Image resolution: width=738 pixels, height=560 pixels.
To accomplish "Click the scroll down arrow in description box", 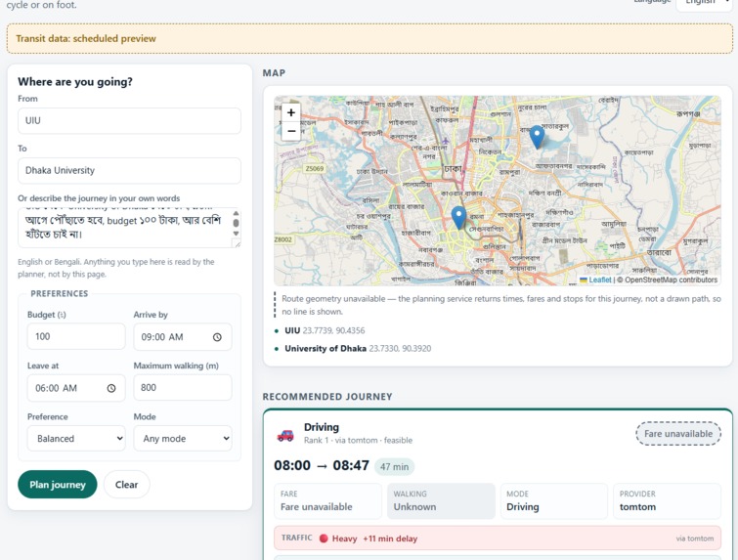I will click(236, 234).
